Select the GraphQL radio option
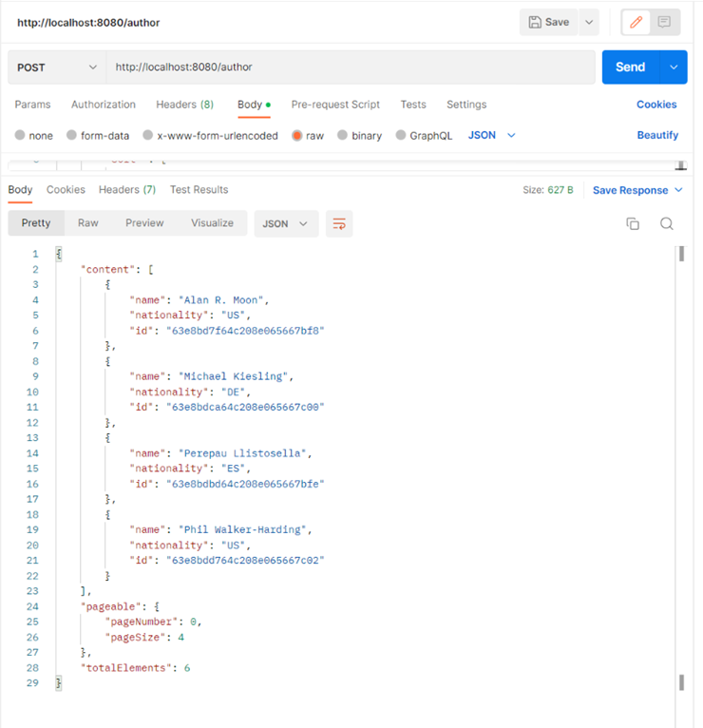Viewport: 703px width, 728px height. click(401, 136)
